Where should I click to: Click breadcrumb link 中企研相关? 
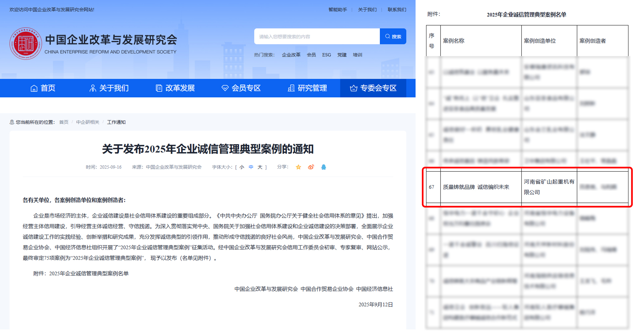88,122
